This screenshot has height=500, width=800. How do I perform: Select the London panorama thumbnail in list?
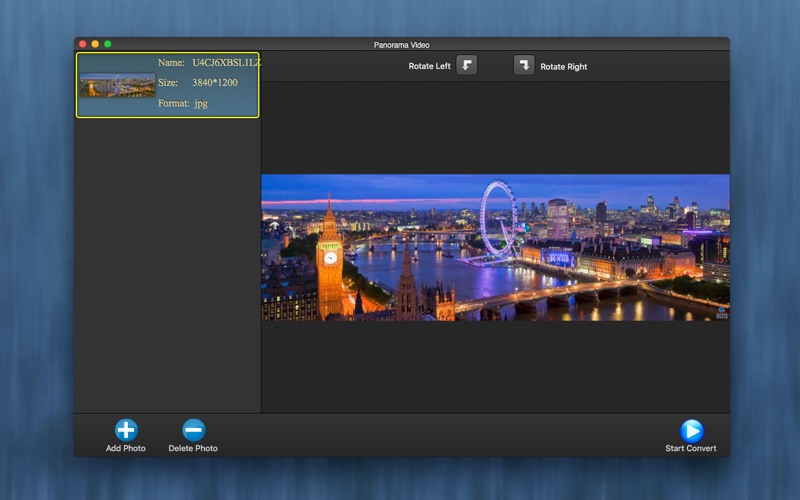coord(118,86)
